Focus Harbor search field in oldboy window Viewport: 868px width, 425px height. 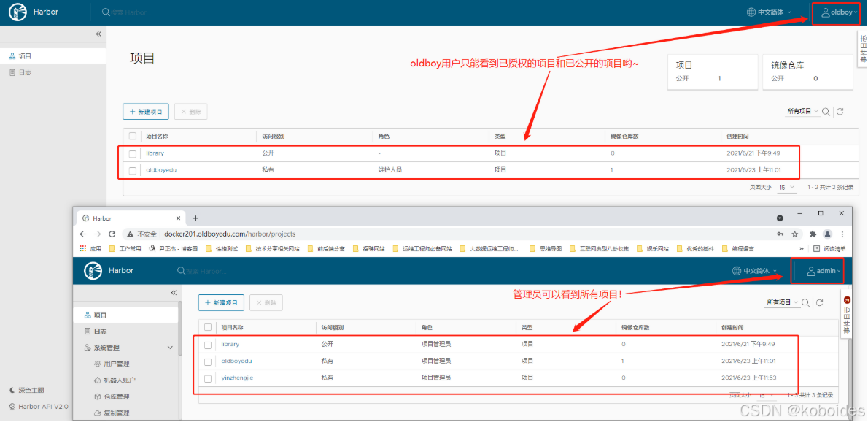(x=130, y=12)
